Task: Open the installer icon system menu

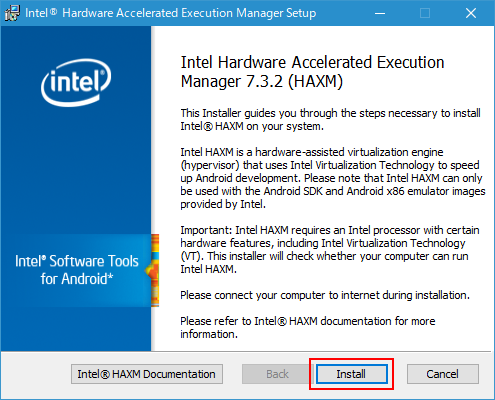Action: 12,13
